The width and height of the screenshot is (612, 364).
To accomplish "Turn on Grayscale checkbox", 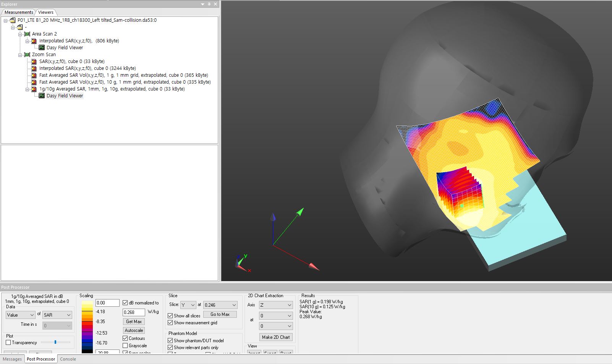I will [x=125, y=346].
